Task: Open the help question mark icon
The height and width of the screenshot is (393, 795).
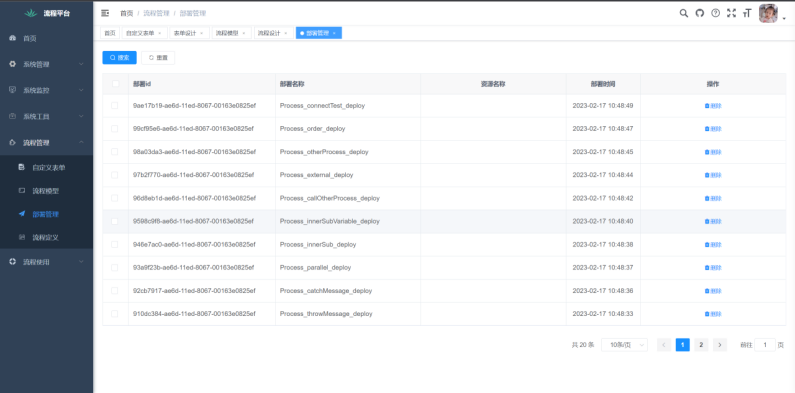Action: pyautogui.click(x=715, y=13)
